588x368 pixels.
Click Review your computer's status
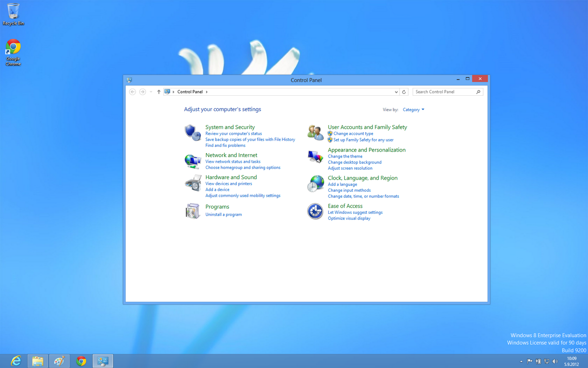pyautogui.click(x=234, y=134)
